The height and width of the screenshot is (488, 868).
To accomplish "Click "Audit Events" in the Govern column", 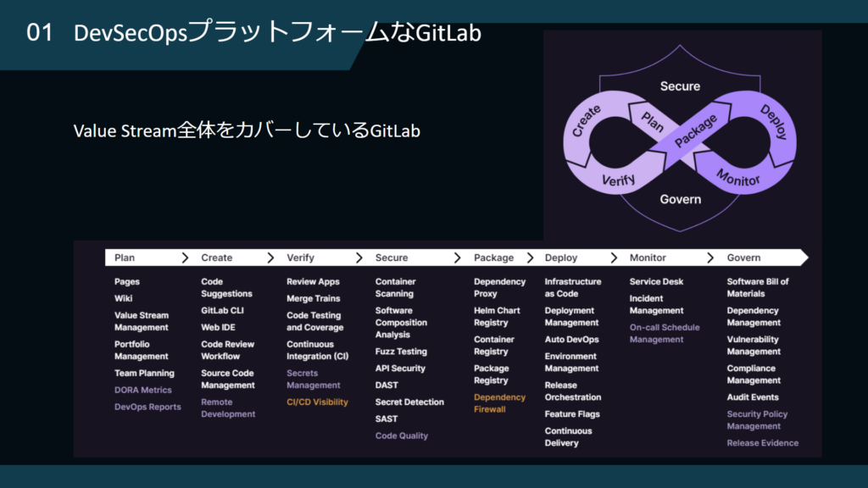I will pos(753,397).
